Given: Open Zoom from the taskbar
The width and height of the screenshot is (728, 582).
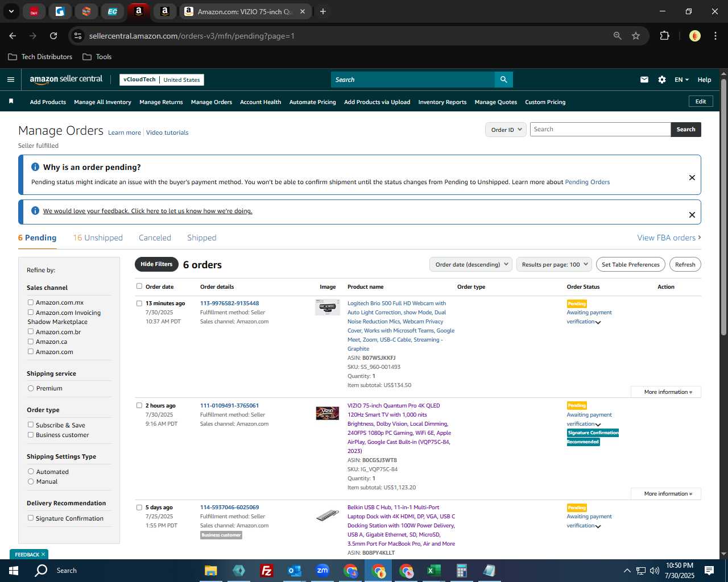Looking at the screenshot, I should point(322,571).
